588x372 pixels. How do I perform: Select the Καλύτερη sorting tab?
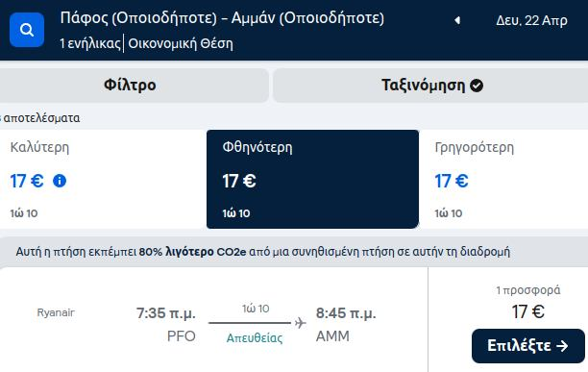pos(102,179)
